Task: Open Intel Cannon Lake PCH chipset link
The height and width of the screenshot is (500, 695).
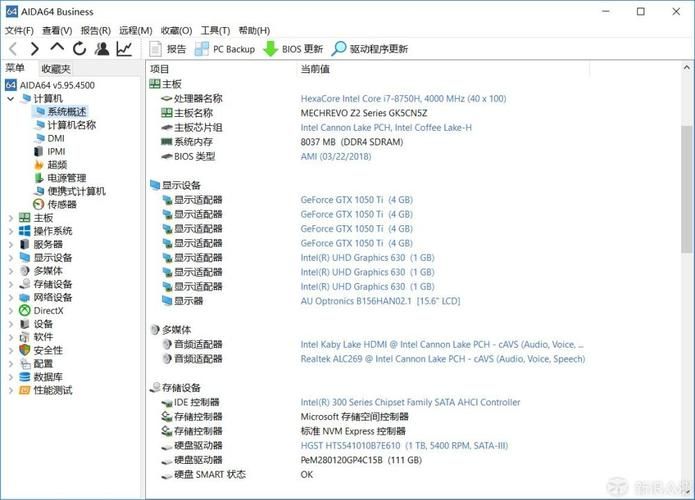Action: point(386,128)
